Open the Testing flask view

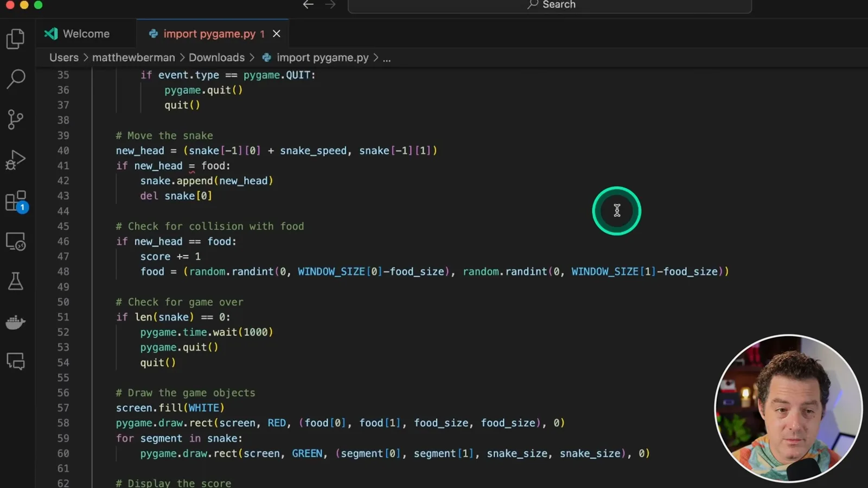click(x=15, y=281)
